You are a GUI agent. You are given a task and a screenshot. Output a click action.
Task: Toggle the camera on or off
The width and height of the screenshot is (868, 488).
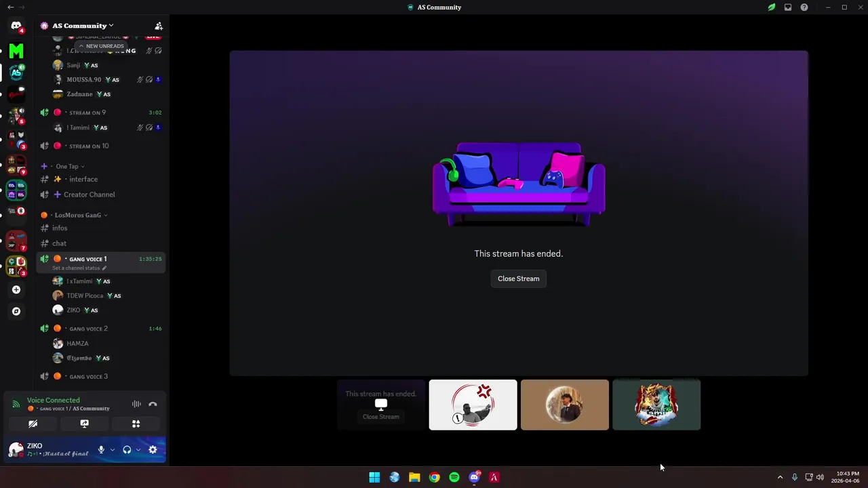[x=33, y=424]
